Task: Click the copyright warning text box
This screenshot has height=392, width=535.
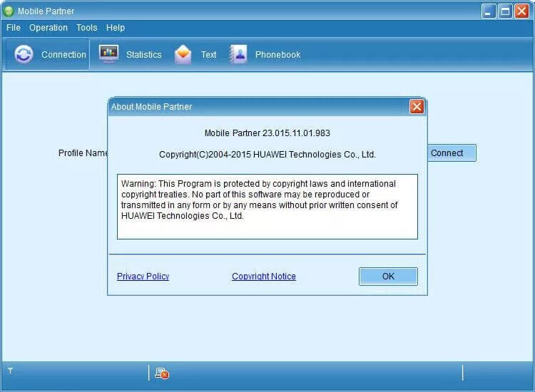Action: click(267, 207)
